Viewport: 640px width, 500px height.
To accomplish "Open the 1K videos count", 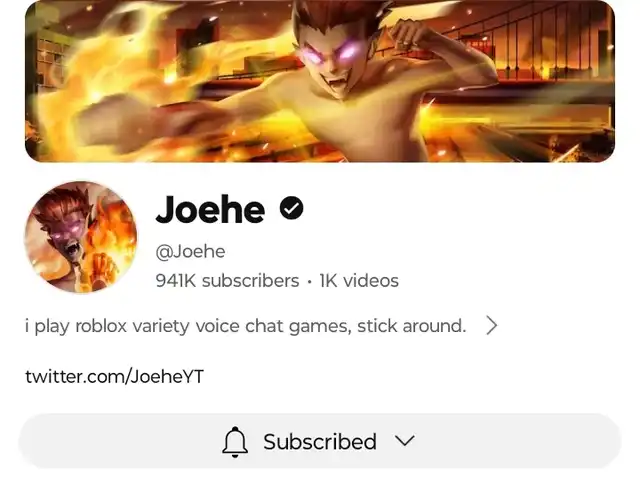I will [359, 281].
